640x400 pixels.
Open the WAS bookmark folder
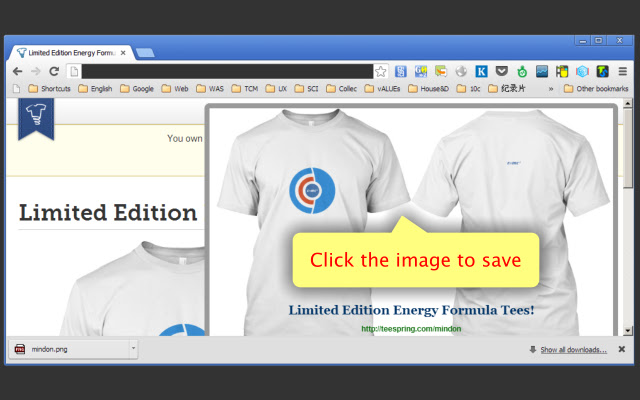point(210,89)
